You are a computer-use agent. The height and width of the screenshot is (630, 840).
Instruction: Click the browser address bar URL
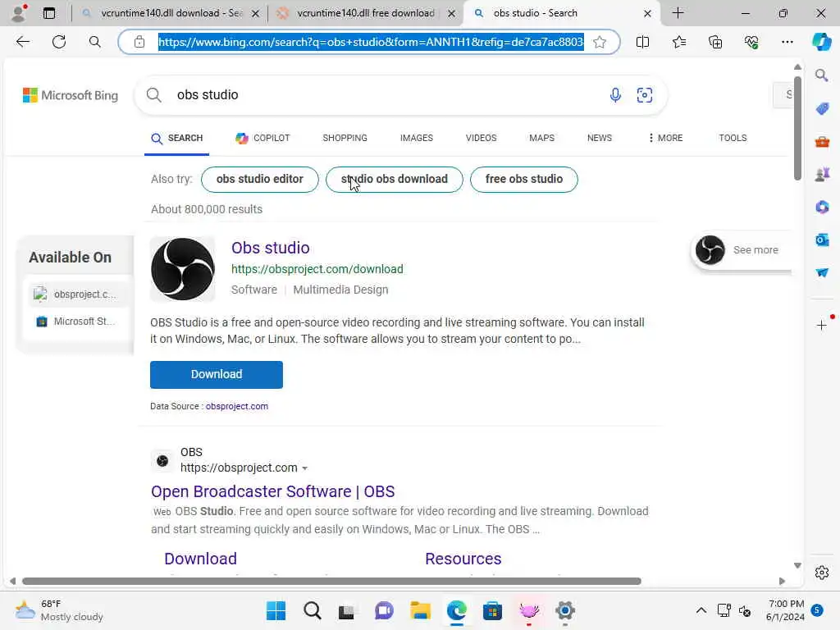pos(371,42)
